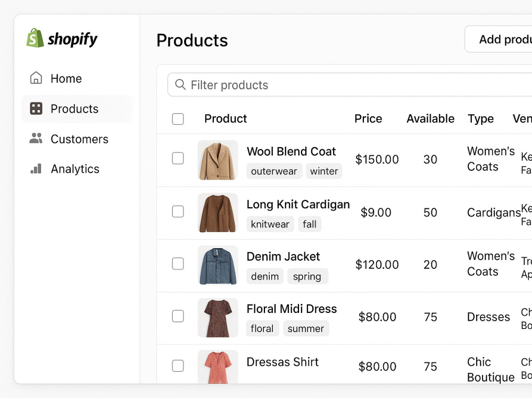Viewport: 532px width, 398px height.
Task: Click the Dresses type cell
Action: [488, 317]
